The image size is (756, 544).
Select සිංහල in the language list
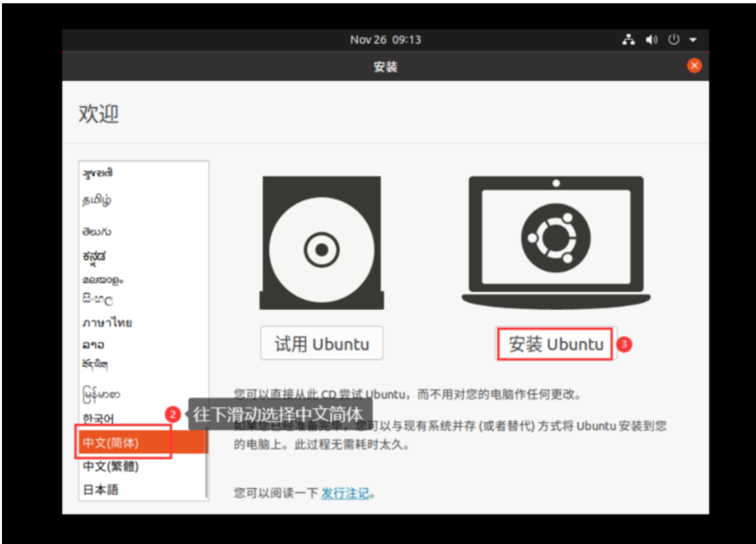coord(143,299)
